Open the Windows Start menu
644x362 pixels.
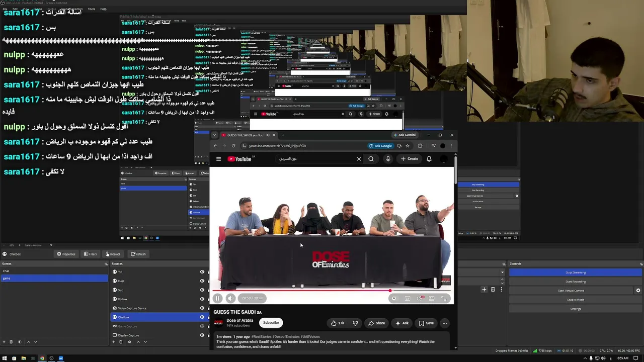point(5,358)
